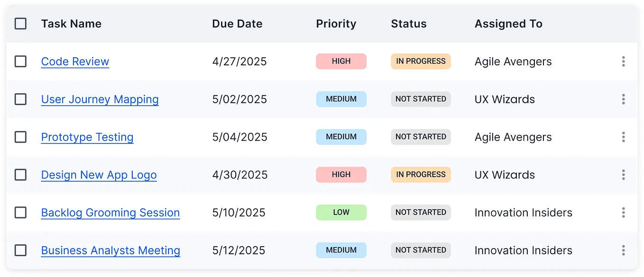The height and width of the screenshot is (277, 644).
Task: Click the IN PROGRESS status for Design New App Logo
Action: click(421, 175)
